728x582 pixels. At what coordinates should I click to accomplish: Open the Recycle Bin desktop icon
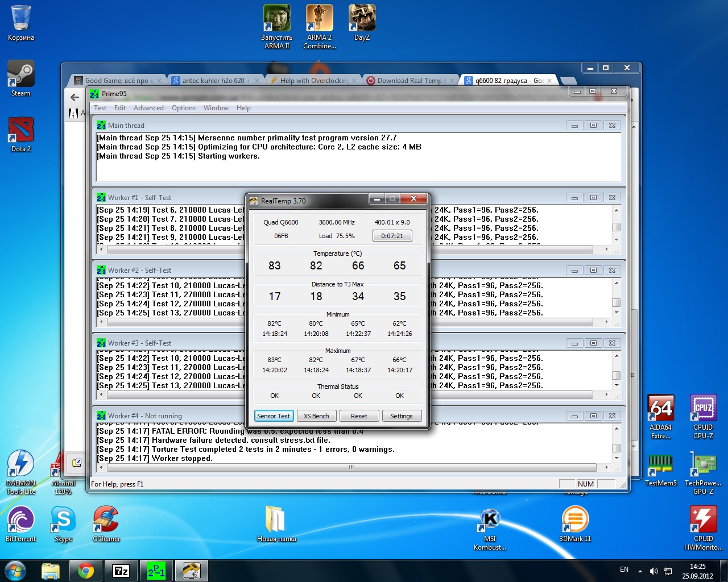click(21, 23)
